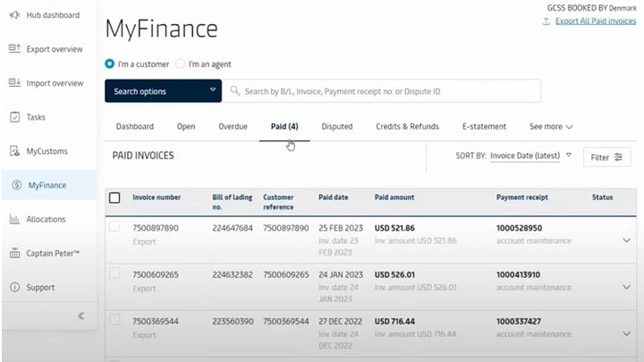The height and width of the screenshot is (362, 644).
Task: Check the box for invoice 7500897890
Action: click(x=114, y=227)
